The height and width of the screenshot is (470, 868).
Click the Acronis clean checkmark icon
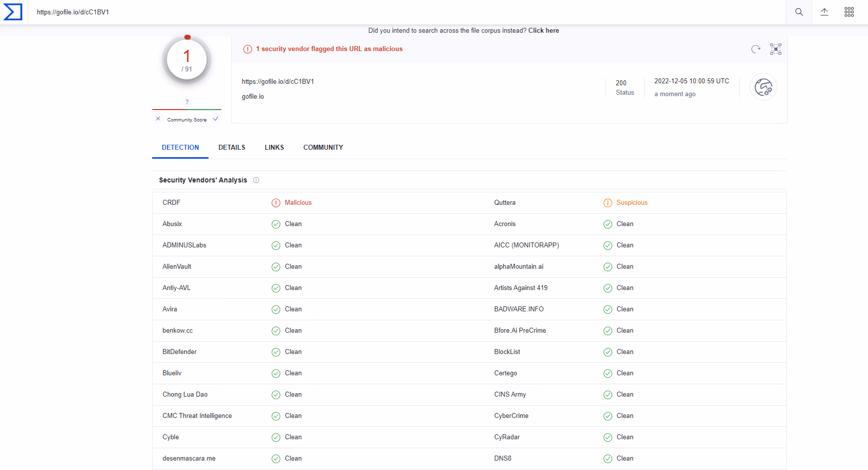[x=608, y=224]
